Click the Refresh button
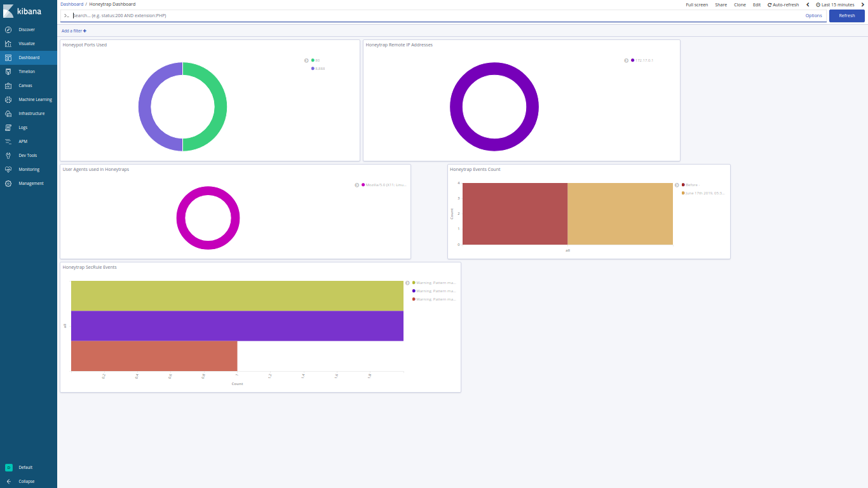Viewport: 868px width, 488px height. coord(847,16)
